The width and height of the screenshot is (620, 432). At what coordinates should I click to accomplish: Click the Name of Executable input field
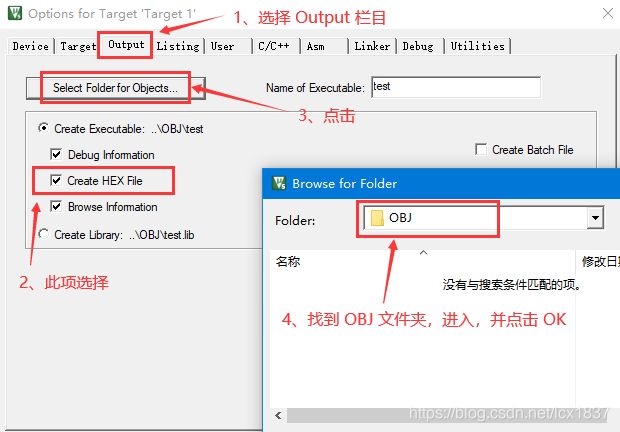(456, 87)
